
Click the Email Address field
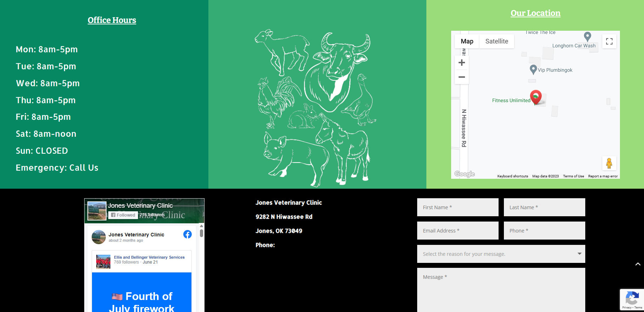pyautogui.click(x=458, y=230)
